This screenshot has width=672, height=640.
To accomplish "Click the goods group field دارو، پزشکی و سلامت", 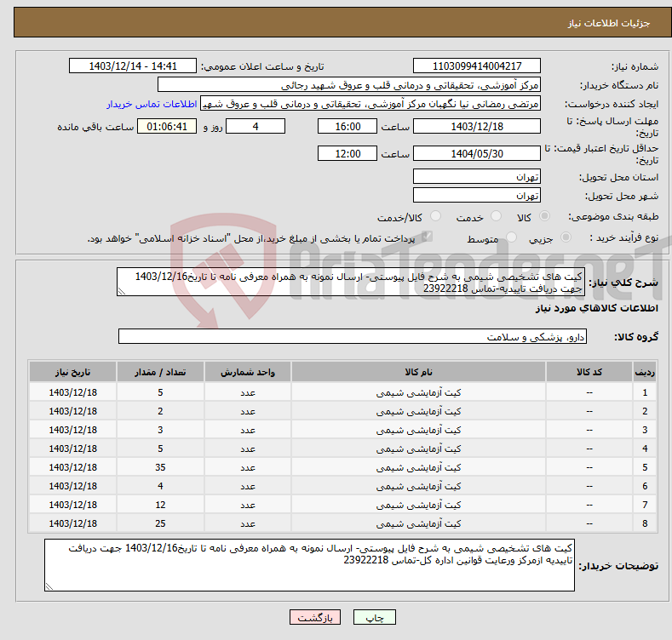I will pyautogui.click(x=353, y=337).
